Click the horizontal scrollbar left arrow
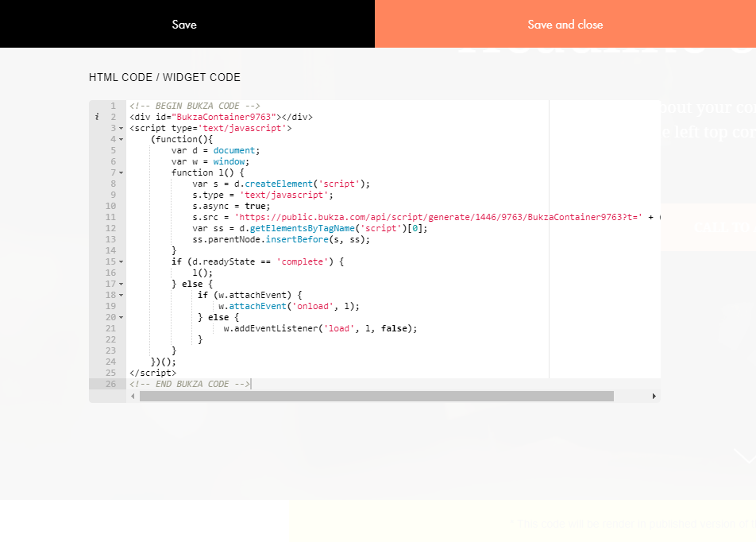Viewport: 756px width, 542px height. (x=133, y=396)
